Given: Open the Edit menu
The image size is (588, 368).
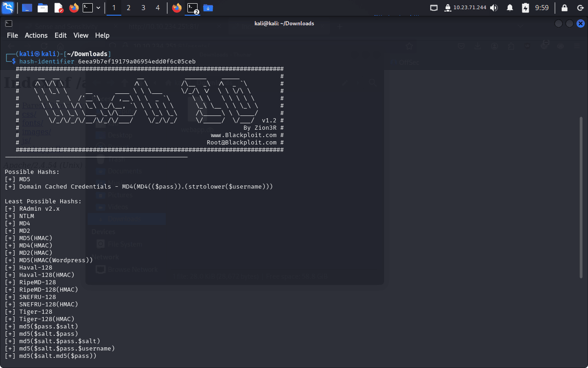Looking at the screenshot, I should point(61,35).
